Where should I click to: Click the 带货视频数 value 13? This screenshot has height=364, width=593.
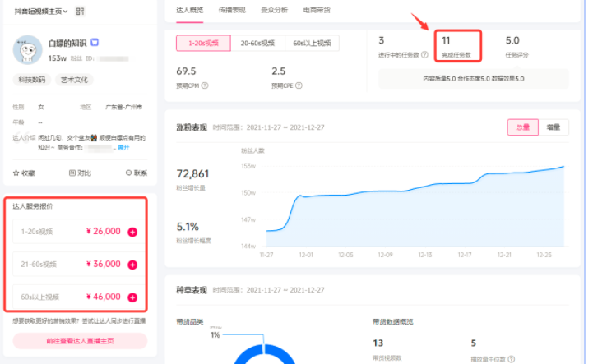click(x=378, y=343)
